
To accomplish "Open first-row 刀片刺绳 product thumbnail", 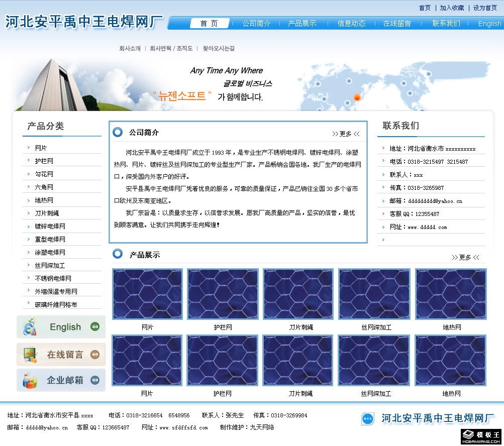I will click(x=298, y=294).
